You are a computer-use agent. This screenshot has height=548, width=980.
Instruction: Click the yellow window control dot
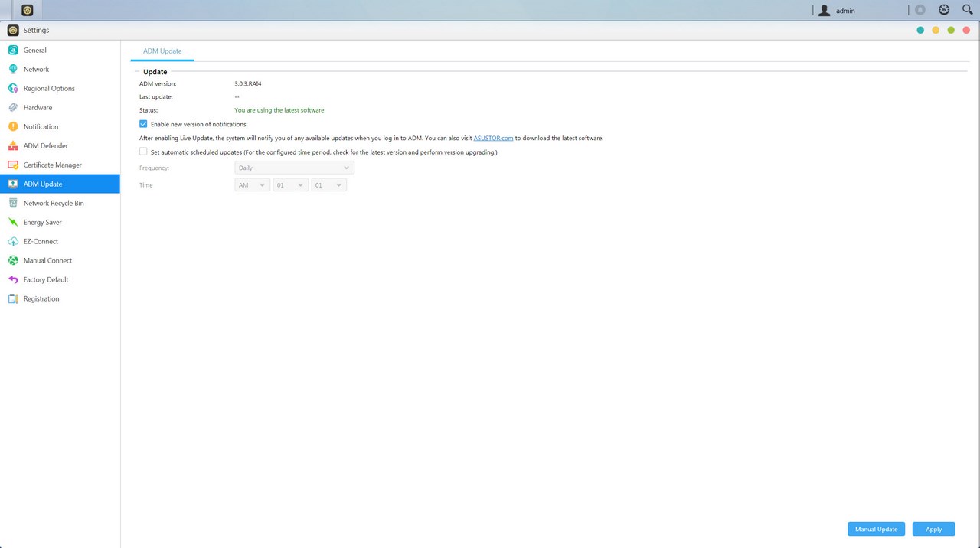[x=936, y=30]
